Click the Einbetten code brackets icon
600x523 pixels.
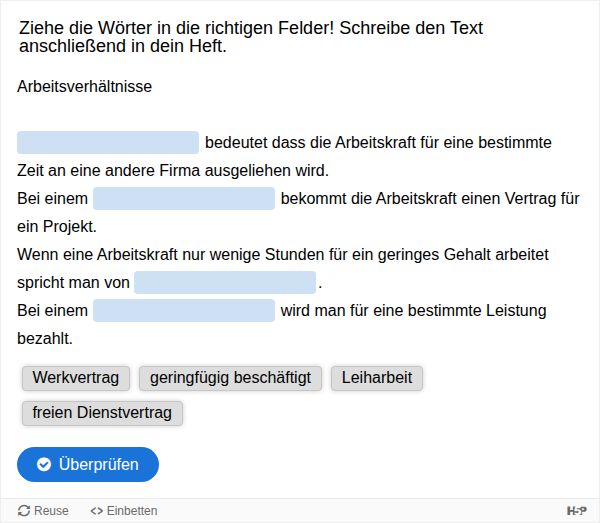click(97, 511)
